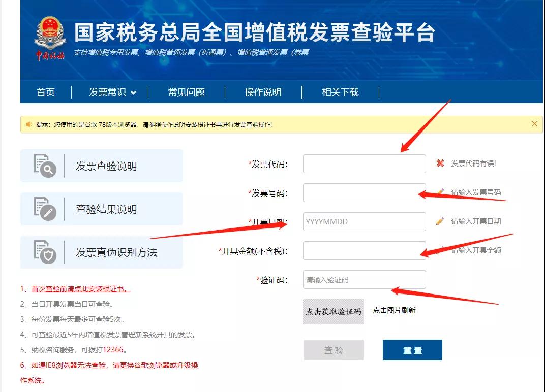Click the document magnifier icon for 发票查验说明
Viewport: 545px width, 392px height.
click(45, 166)
